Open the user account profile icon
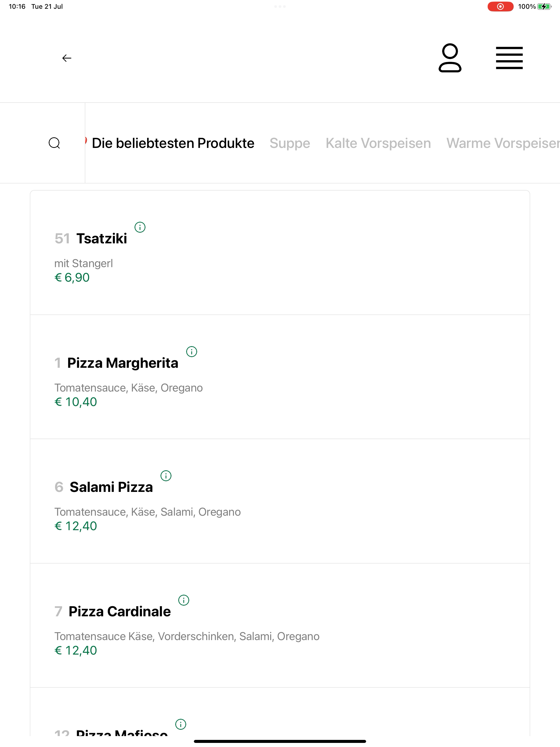The image size is (560, 747). pyautogui.click(x=450, y=58)
